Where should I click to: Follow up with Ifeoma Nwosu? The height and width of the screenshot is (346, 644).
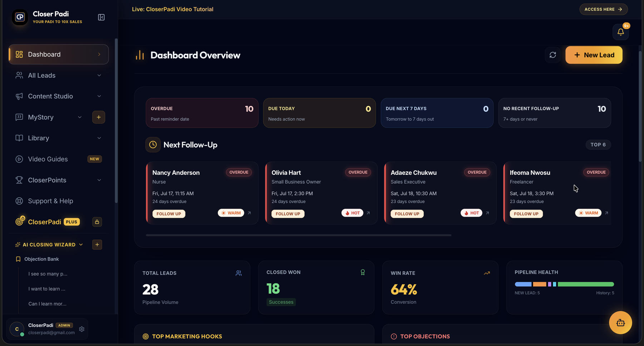coord(526,214)
